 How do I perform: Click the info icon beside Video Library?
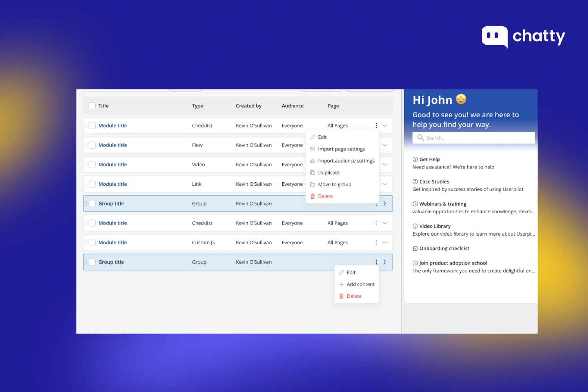point(415,226)
